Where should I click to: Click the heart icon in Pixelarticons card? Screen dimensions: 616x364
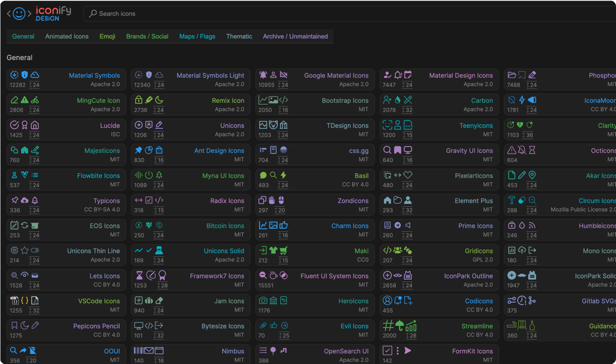coord(408,175)
